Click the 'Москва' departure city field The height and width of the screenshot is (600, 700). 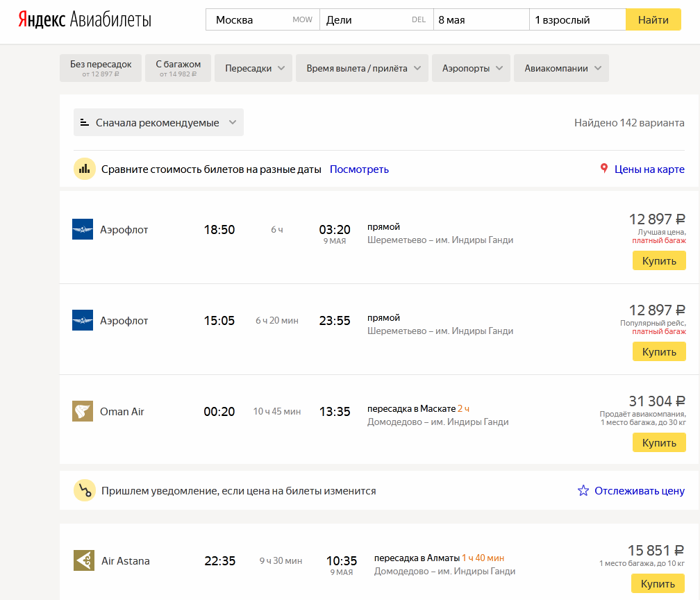(253, 19)
